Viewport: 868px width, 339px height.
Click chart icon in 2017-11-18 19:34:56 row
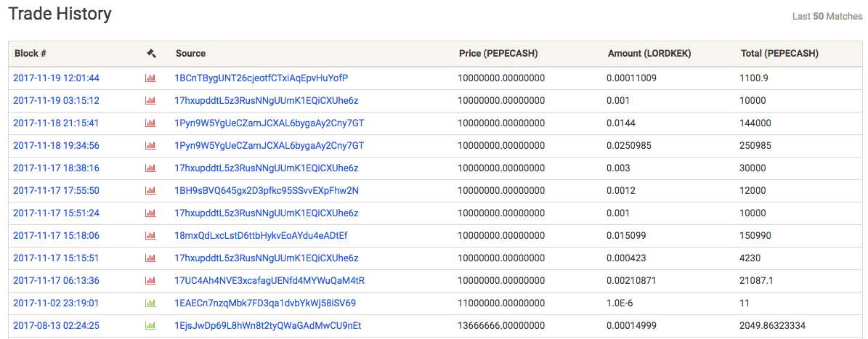[x=150, y=145]
